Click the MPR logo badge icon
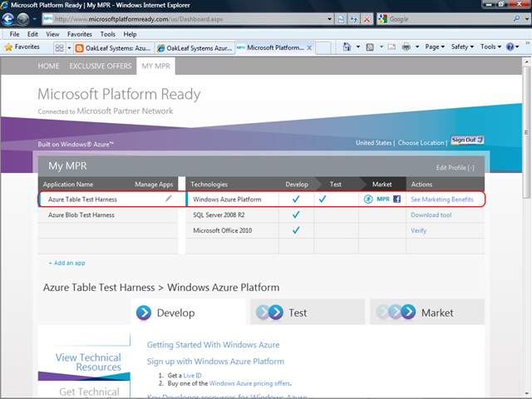 tap(383, 199)
